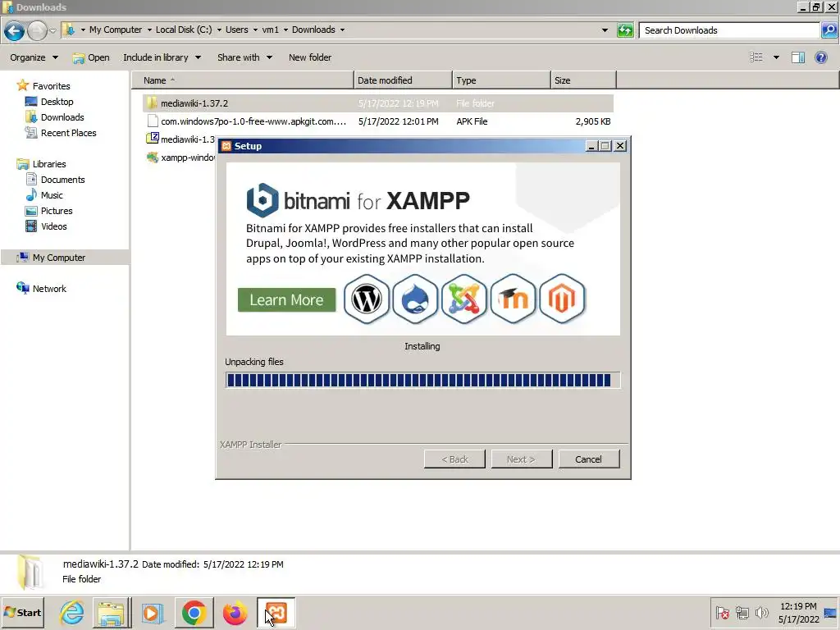Click the Action Center flag tray icon

point(722,612)
